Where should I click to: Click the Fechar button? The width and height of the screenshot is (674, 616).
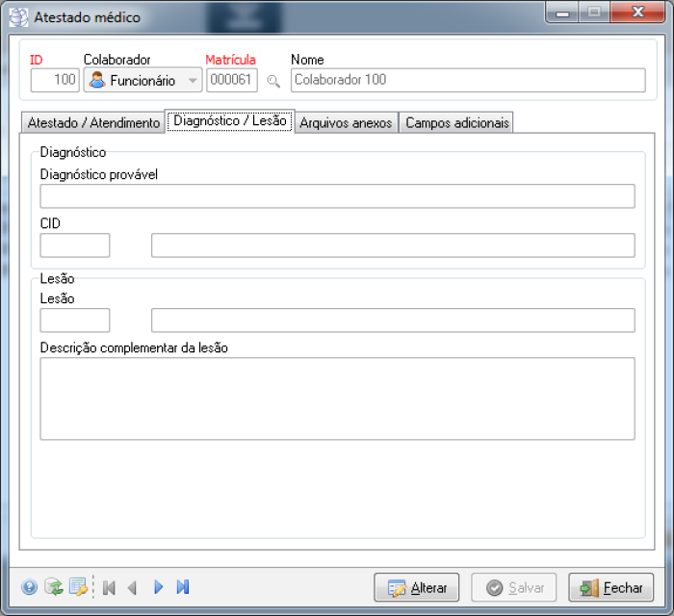(611, 587)
